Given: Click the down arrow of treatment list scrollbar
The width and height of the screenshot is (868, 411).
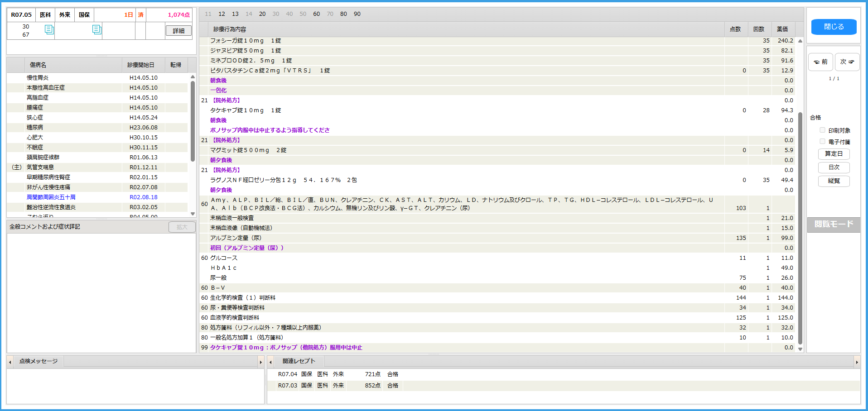Looking at the screenshot, I should [800, 349].
